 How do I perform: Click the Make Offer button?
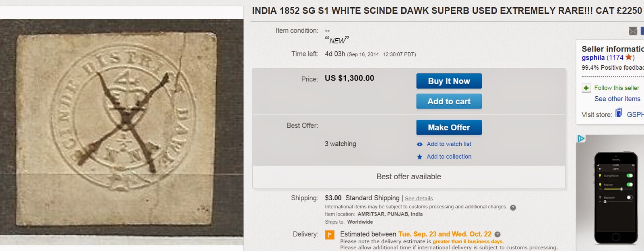(449, 127)
